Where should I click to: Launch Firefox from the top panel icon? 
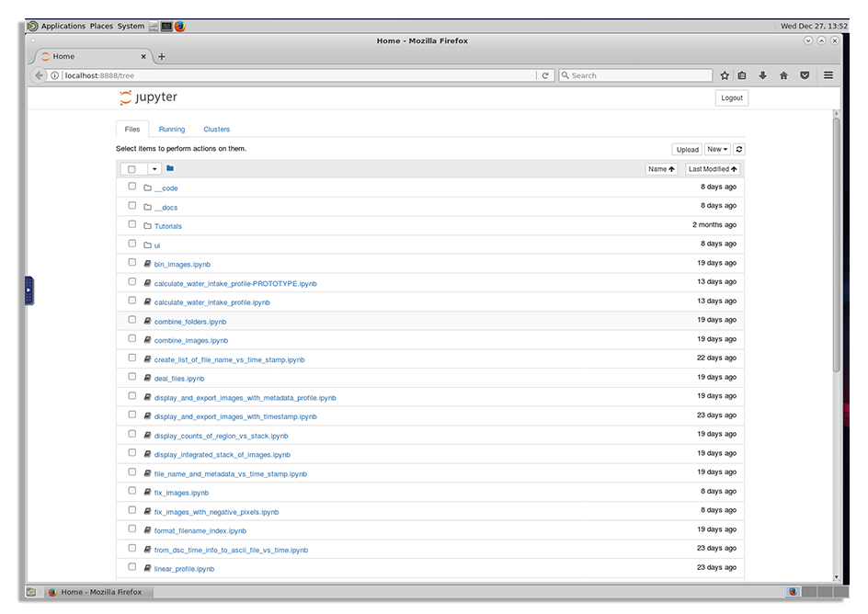click(180, 26)
